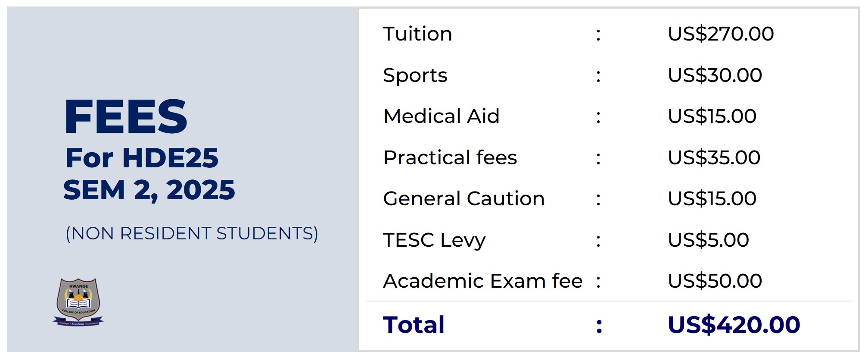This screenshot has height=361, width=868.
Task: Click the US$50.00 exam fee amount
Action: tap(715, 281)
